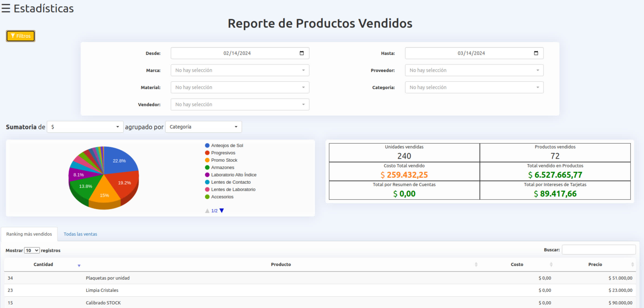Click the Lentes de Contacto legend dot

pyautogui.click(x=207, y=182)
